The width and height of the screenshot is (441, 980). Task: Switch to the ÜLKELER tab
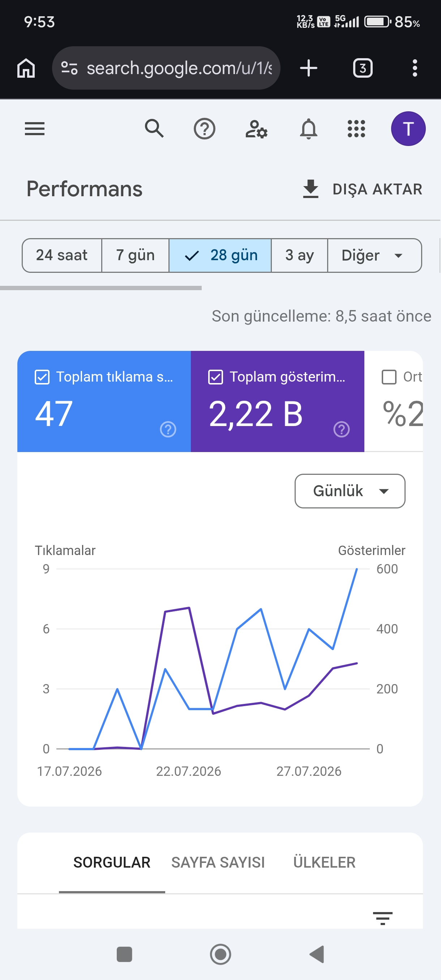pyautogui.click(x=324, y=862)
